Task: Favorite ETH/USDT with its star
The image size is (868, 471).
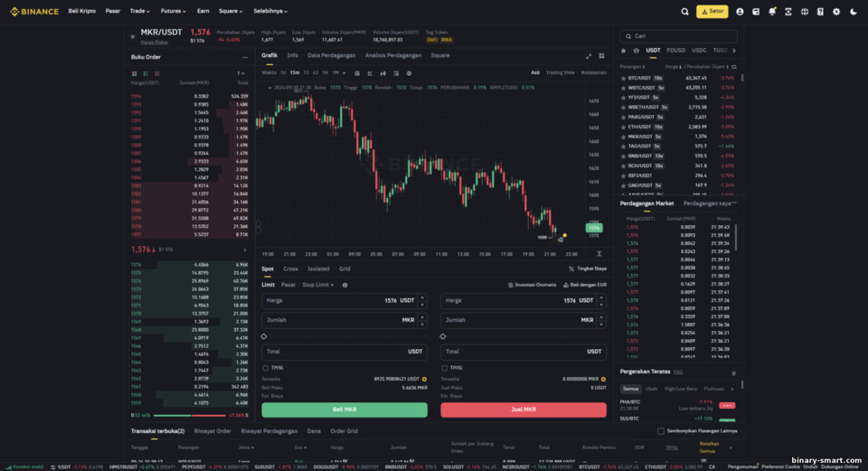Action: coord(623,127)
